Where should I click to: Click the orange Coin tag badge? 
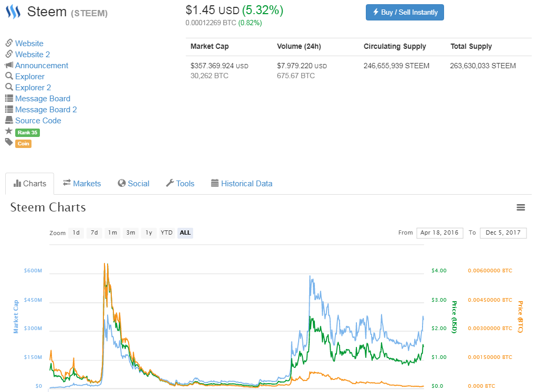click(23, 144)
